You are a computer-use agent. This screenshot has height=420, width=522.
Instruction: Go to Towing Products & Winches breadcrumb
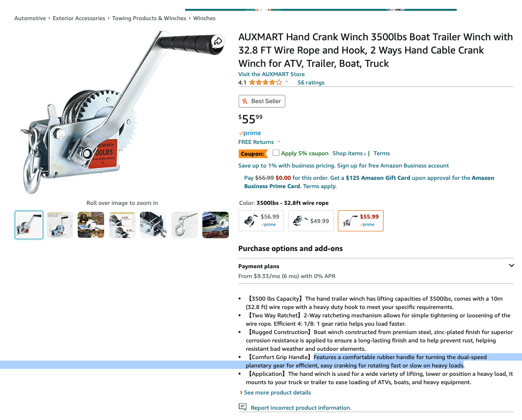click(149, 18)
